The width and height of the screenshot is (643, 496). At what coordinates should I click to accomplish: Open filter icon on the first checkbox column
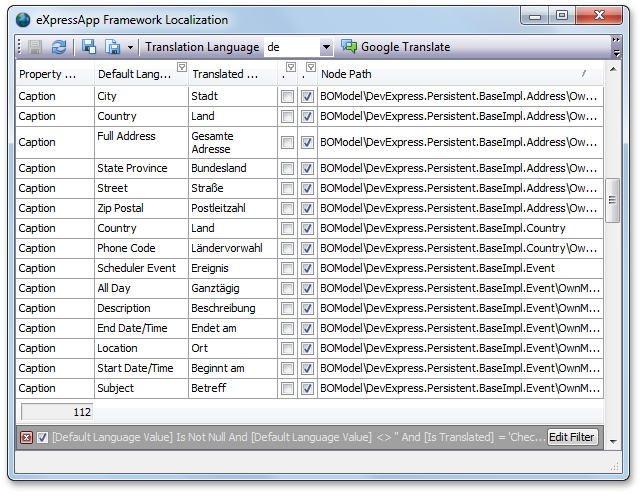tap(291, 67)
